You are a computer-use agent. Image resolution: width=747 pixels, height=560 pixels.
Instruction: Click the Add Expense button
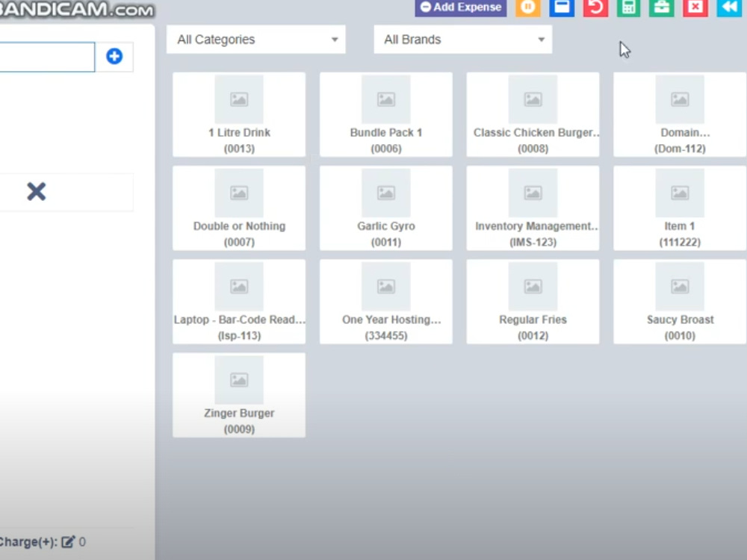(461, 7)
